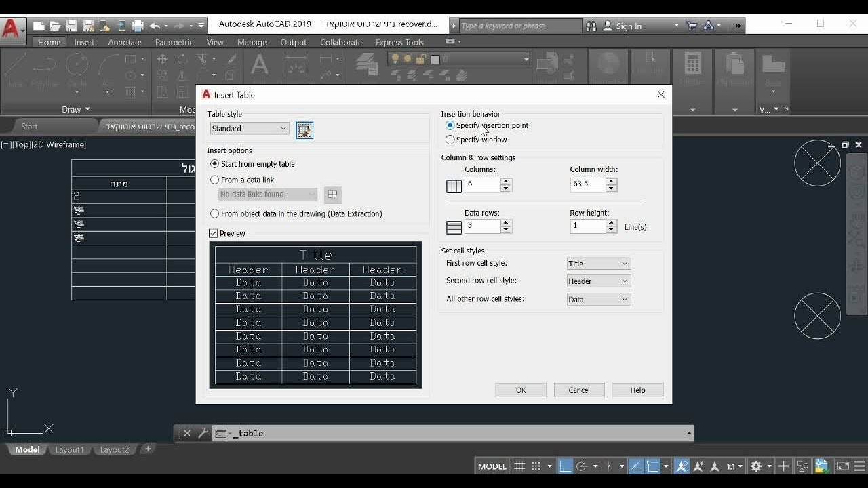This screenshot has height=488, width=868.
Task: Switch to the Annotate ribbon tab
Action: pyautogui.click(x=125, y=42)
